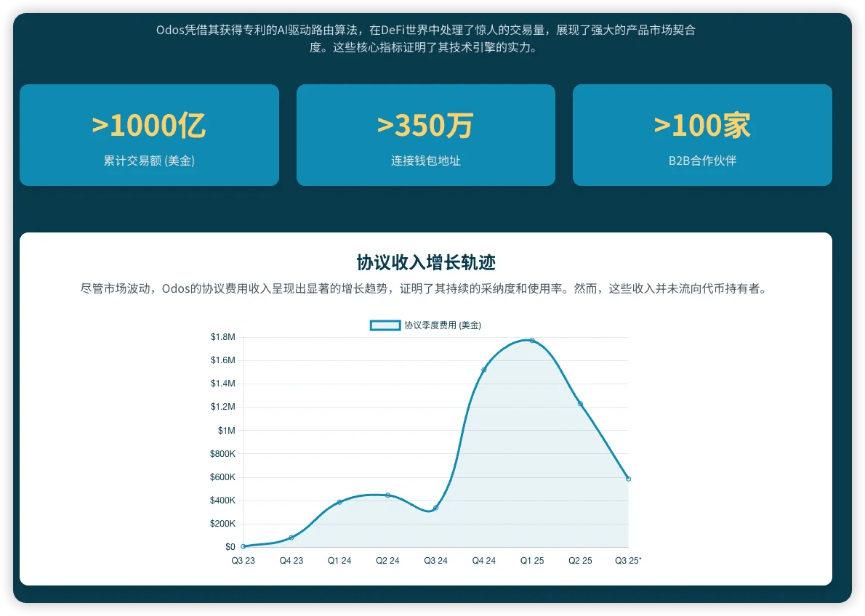Click the Q4 24 axis label

tap(484, 560)
